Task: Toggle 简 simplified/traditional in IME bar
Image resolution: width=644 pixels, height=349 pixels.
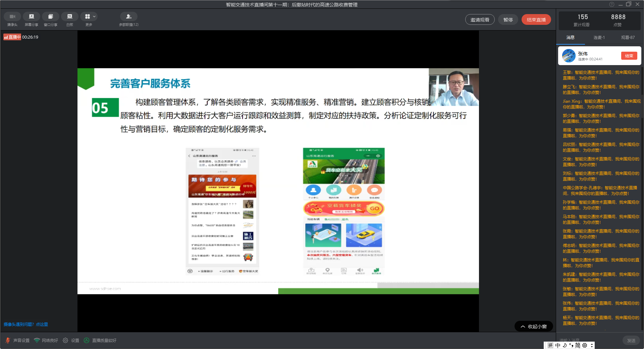Action: coord(578,345)
